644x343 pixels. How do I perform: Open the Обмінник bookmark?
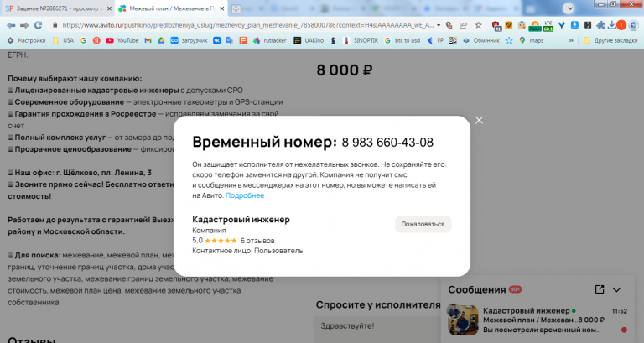pyautogui.click(x=481, y=40)
